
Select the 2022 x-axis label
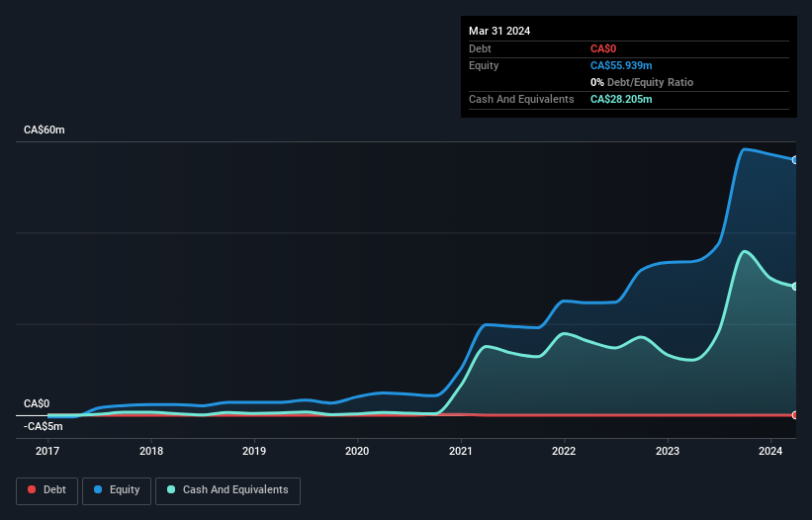point(564,451)
